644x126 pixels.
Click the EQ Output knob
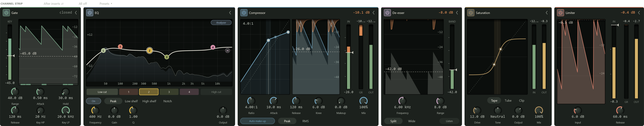click(x=223, y=110)
